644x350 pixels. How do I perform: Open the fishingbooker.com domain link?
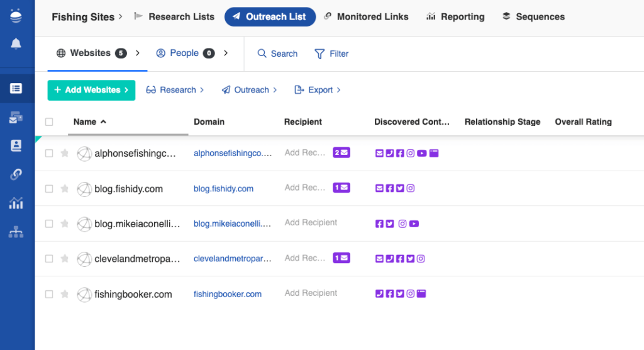pyautogui.click(x=228, y=294)
